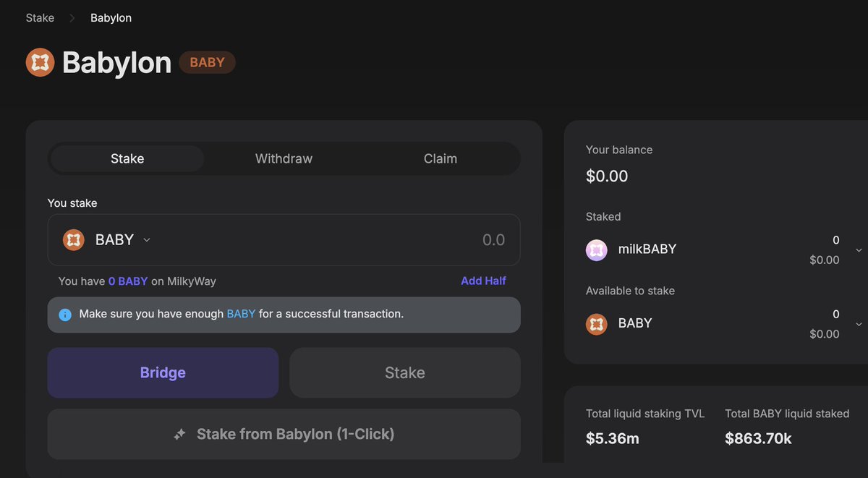
Task: Expand the BABY available balance row
Action: tap(859, 324)
